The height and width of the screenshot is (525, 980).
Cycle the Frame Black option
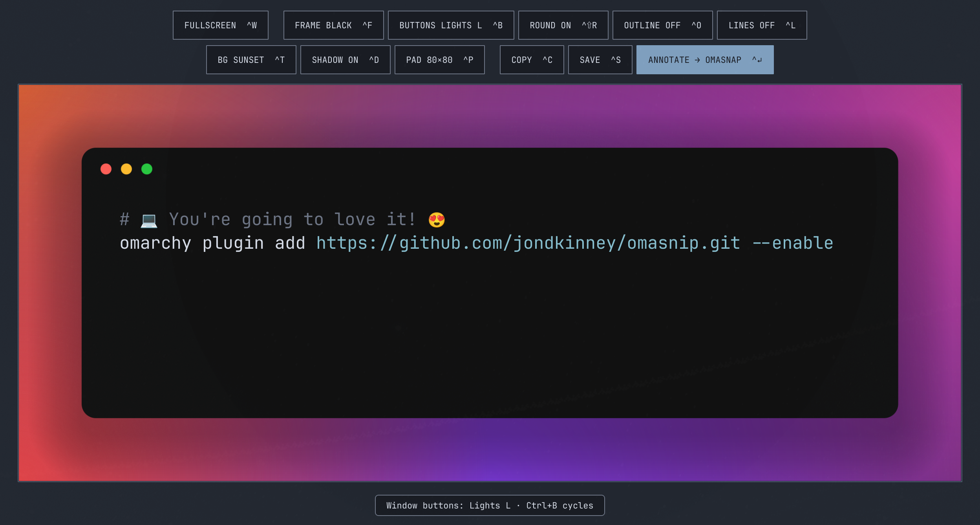(333, 25)
